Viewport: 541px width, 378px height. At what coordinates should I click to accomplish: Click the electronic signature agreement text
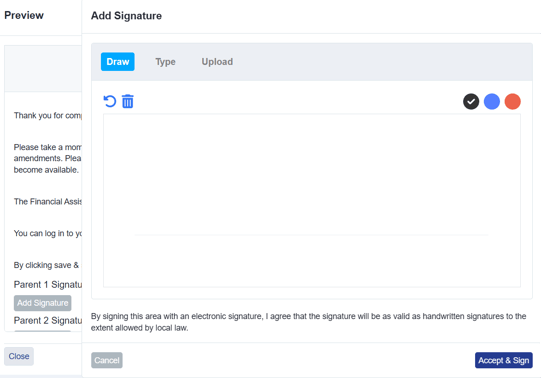tap(308, 322)
